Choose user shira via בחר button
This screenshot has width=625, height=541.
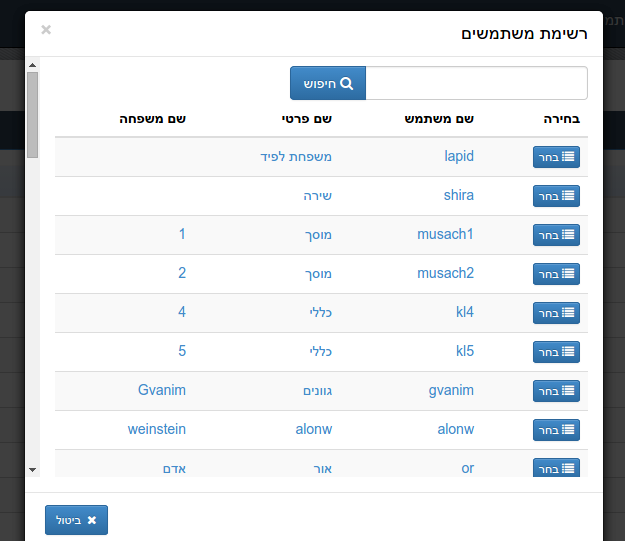556,196
